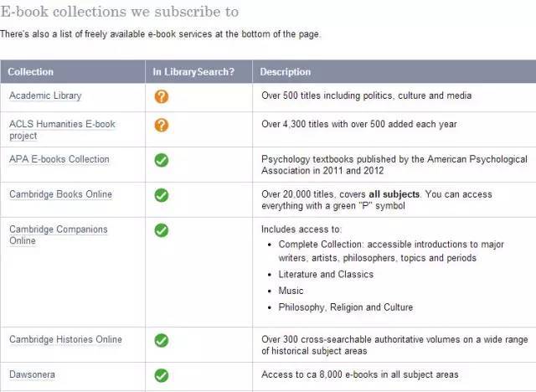
Task: Open the Academic Library link
Action: pyautogui.click(x=45, y=95)
